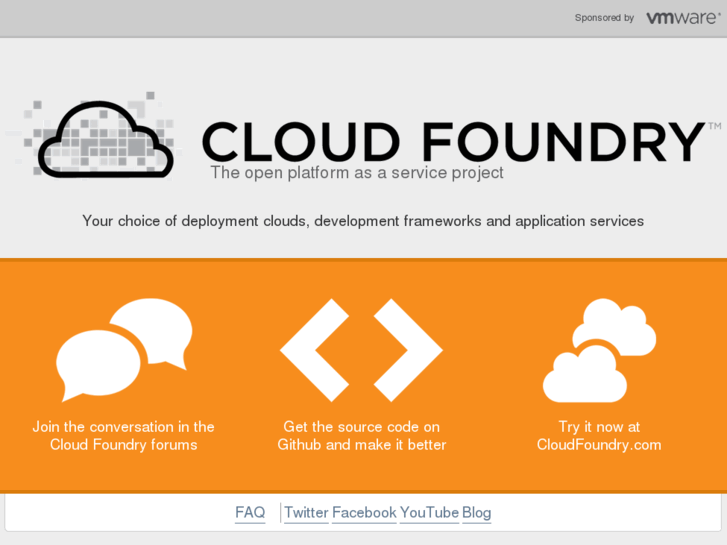The image size is (727, 545).
Task: Visit the Twitter link
Action: [x=306, y=513]
